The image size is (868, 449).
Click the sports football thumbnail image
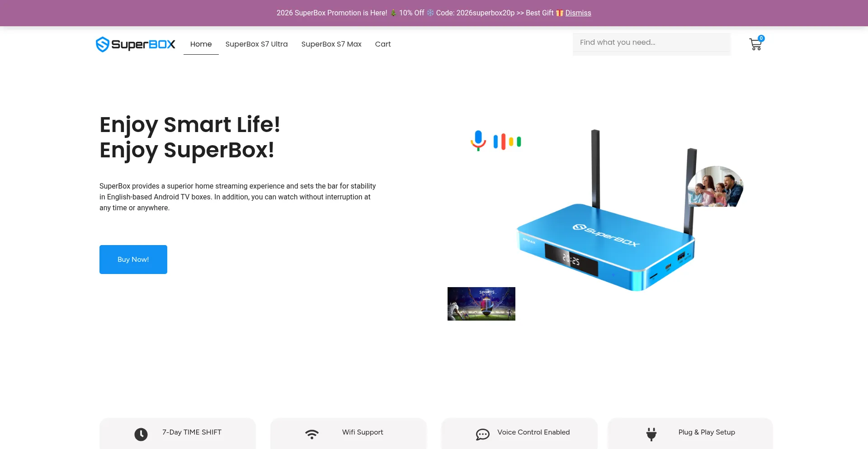point(481,304)
